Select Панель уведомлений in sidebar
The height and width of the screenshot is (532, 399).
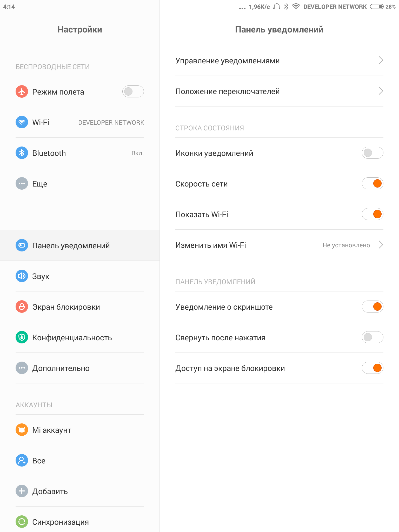pos(80,245)
